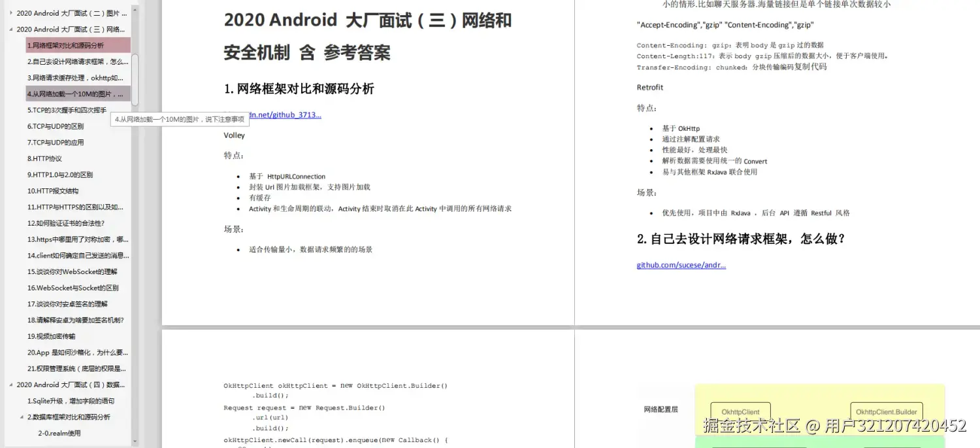Click the heading 2.自己去设计网络请求框架,怎么做?
The height and width of the screenshot is (448, 980).
pyautogui.click(x=742, y=239)
